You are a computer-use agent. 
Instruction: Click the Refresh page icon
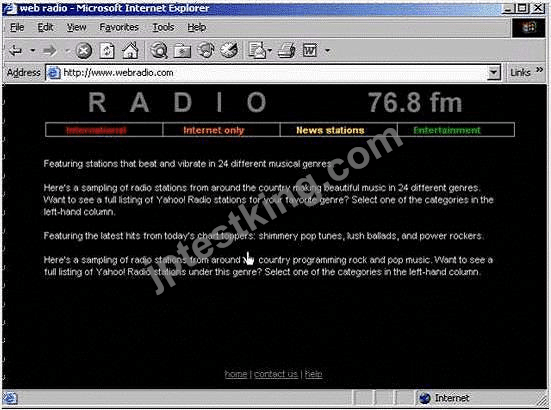(x=107, y=51)
